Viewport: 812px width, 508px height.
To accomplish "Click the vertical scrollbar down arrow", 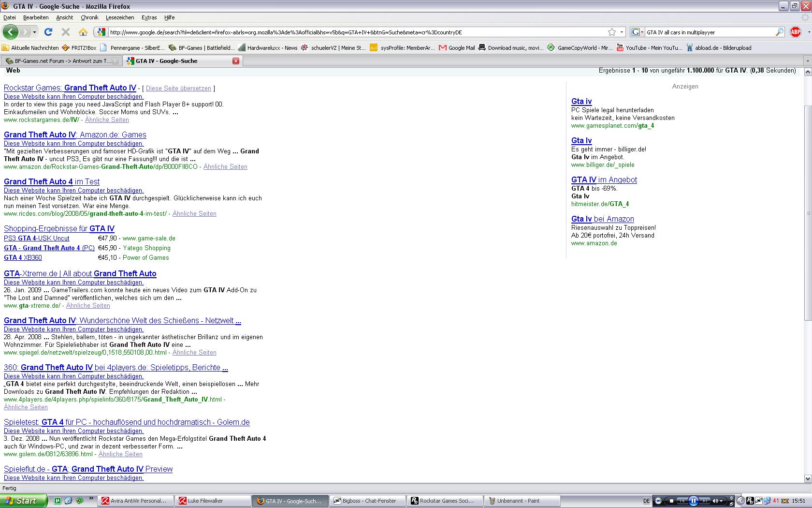I will (x=808, y=478).
